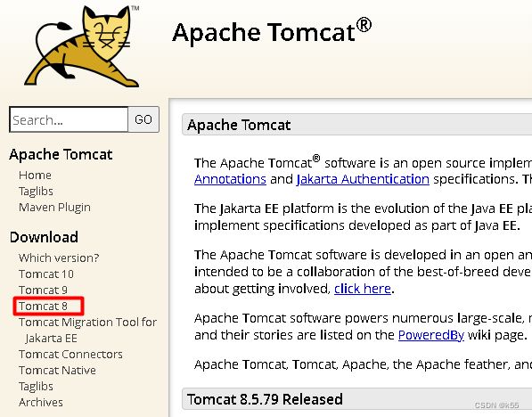Open the Archives download link
This screenshot has width=532, height=417.
tap(41, 403)
